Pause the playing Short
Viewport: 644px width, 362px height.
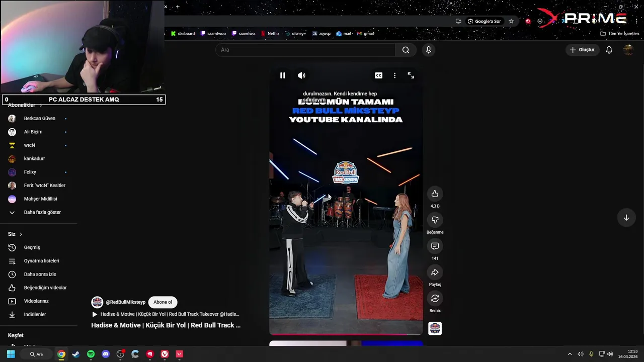(283, 75)
